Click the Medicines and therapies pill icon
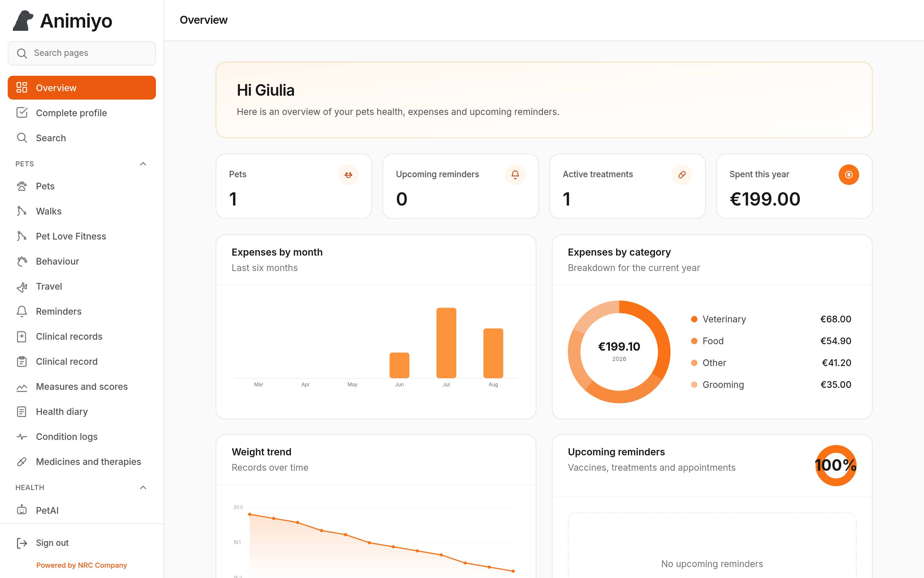The height and width of the screenshot is (578, 924). 22,461
